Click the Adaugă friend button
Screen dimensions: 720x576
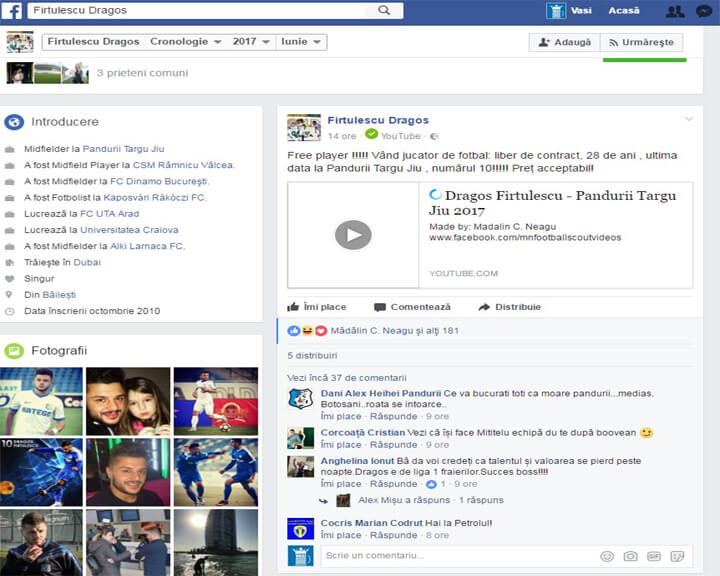click(x=563, y=42)
